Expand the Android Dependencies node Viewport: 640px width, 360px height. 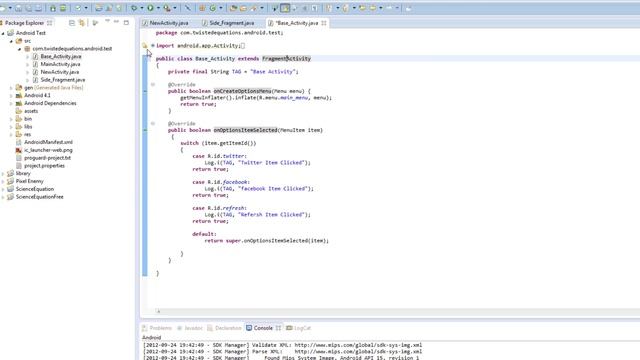pyautogui.click(x=11, y=103)
